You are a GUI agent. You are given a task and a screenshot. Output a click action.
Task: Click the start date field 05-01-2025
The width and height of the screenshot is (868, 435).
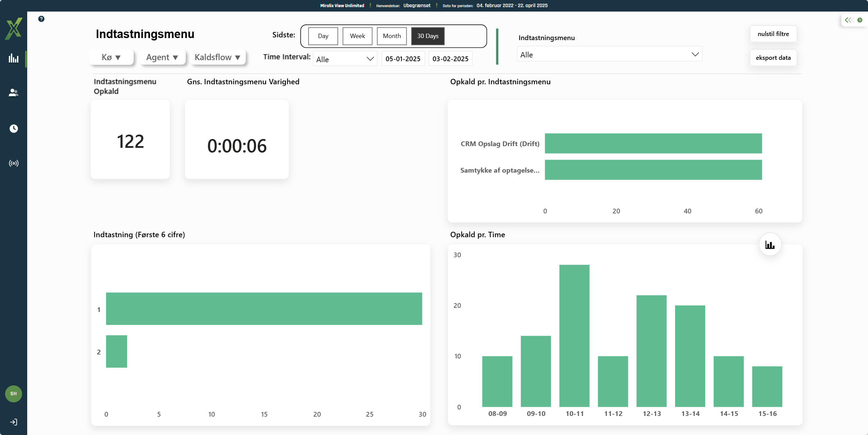pos(403,59)
